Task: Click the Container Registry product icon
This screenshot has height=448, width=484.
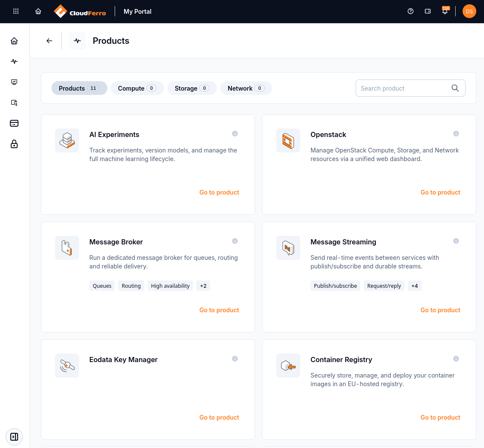Action: 288,366
